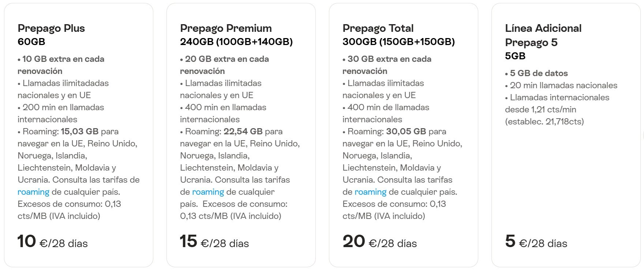Click the 10 €/28 días price
The width and height of the screenshot is (644, 272).
tap(53, 242)
